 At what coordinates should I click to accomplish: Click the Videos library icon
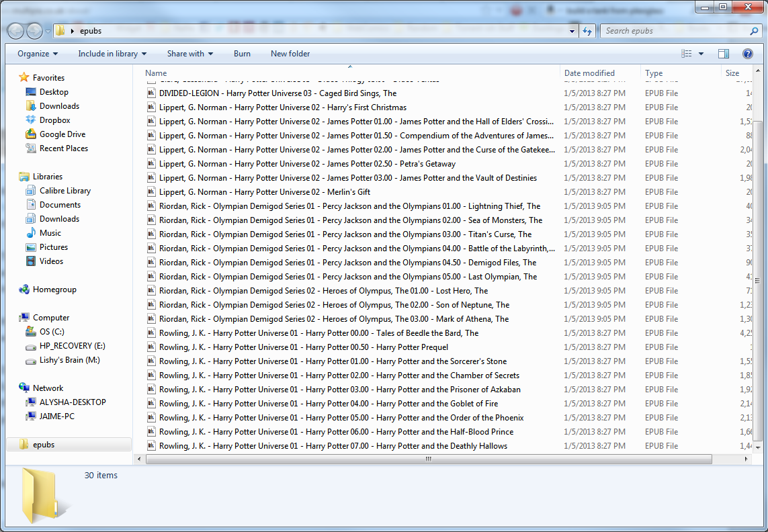pos(31,261)
